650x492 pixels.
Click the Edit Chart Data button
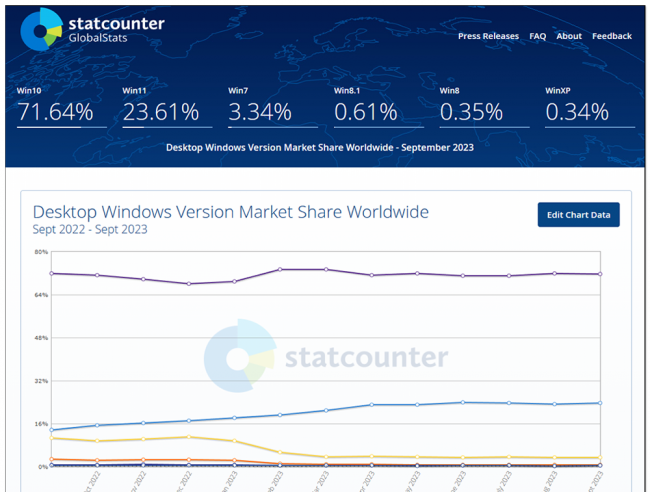pyautogui.click(x=579, y=215)
